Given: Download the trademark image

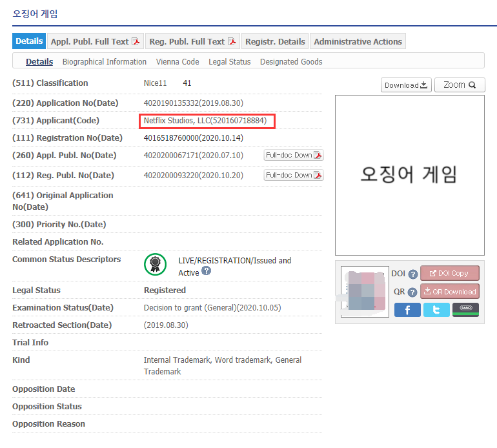Looking at the screenshot, I should (406, 85).
